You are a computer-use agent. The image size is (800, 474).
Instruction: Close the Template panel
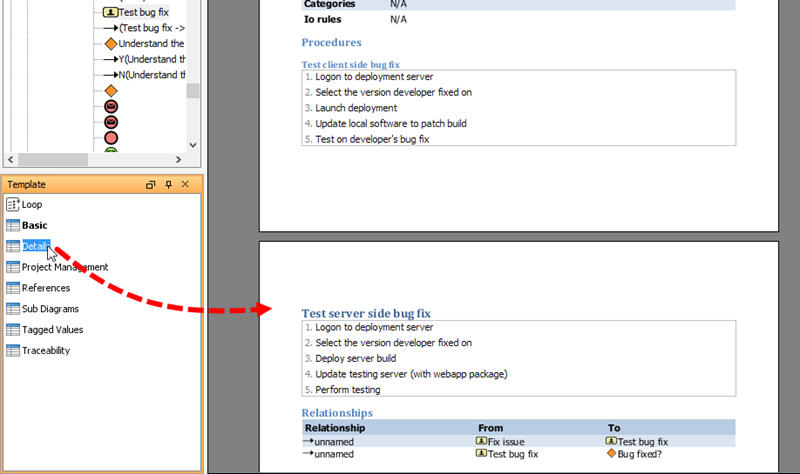coord(187,185)
